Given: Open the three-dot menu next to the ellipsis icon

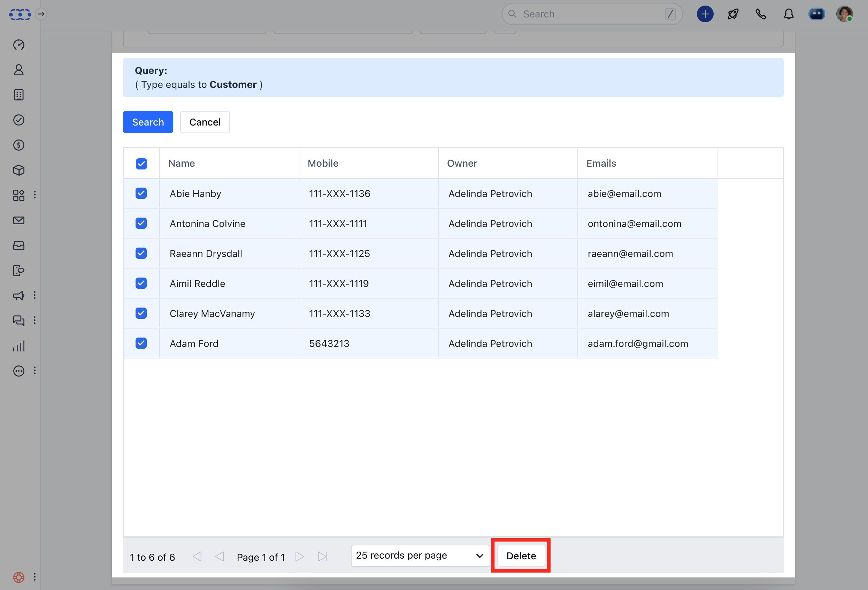Looking at the screenshot, I should (35, 370).
